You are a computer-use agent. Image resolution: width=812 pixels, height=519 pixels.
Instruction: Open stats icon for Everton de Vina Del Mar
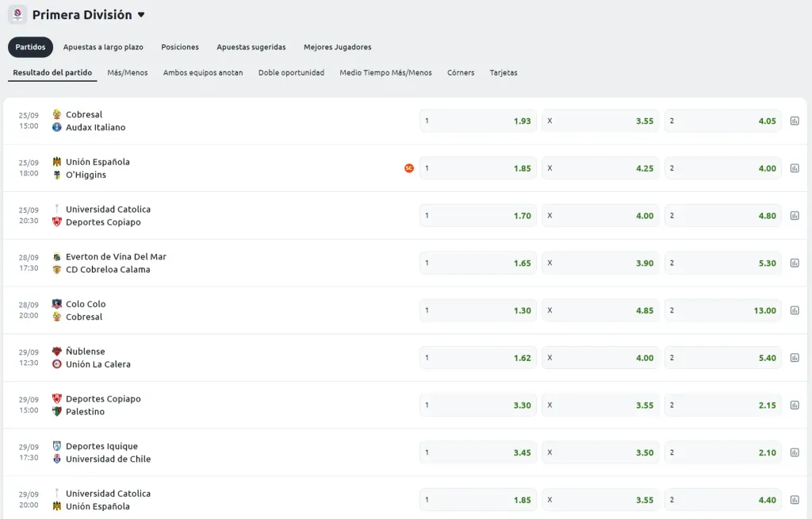coord(795,263)
